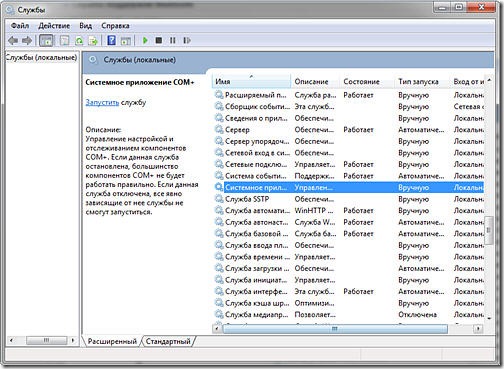The width and height of the screenshot is (504, 369).
Task: Open the Действие menu
Action: (x=54, y=26)
